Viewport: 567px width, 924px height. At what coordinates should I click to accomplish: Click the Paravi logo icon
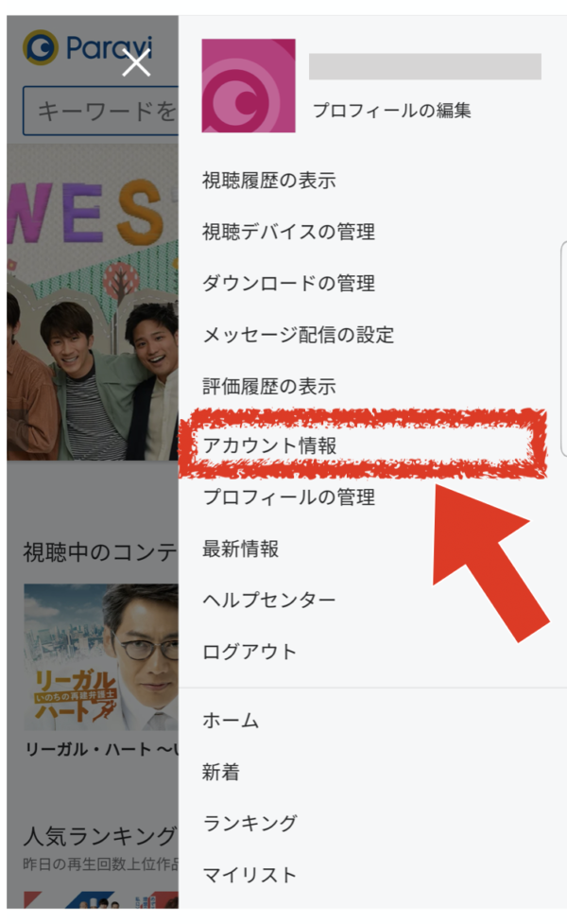41,47
